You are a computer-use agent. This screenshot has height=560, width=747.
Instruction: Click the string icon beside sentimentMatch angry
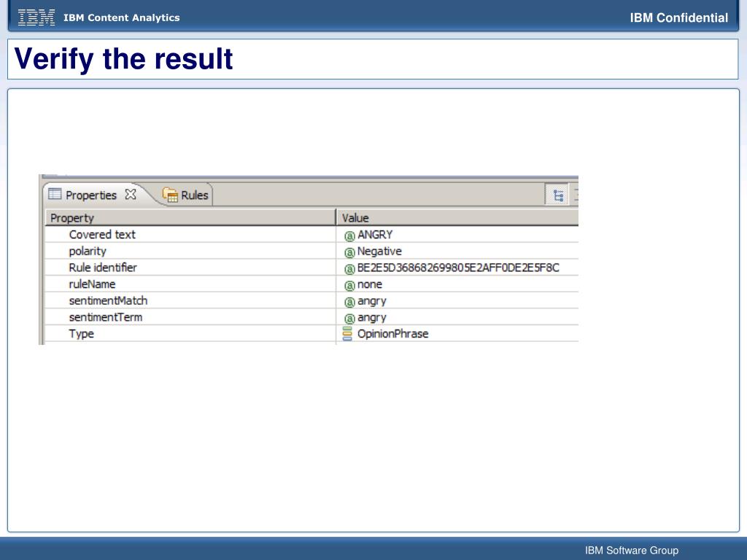349,303
